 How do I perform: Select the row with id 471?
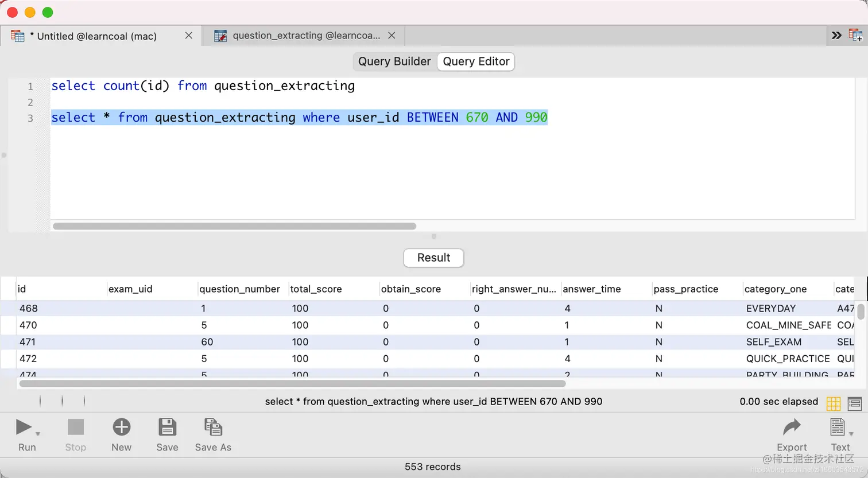tap(427, 342)
